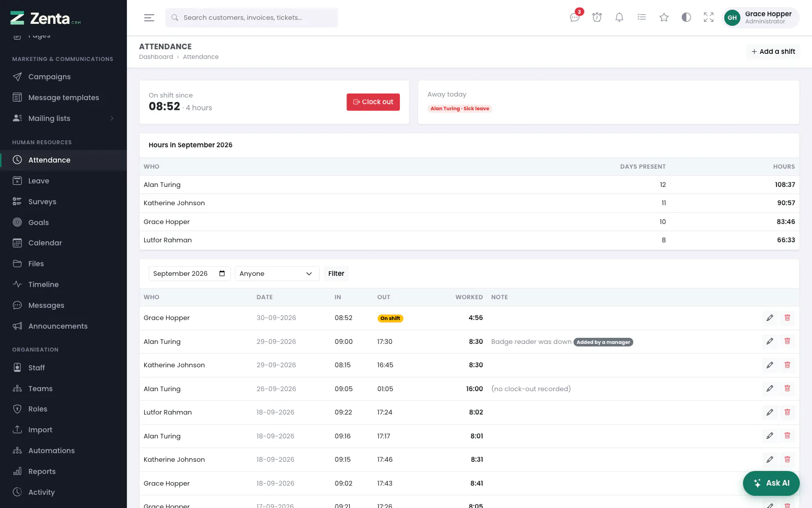Go to Dashboard breadcrumb link

[156, 57]
